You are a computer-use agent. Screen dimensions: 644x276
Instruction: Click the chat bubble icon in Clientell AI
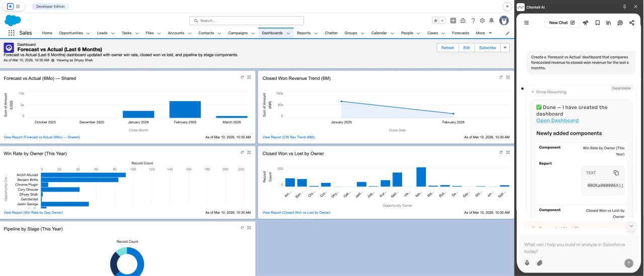tap(620, 23)
